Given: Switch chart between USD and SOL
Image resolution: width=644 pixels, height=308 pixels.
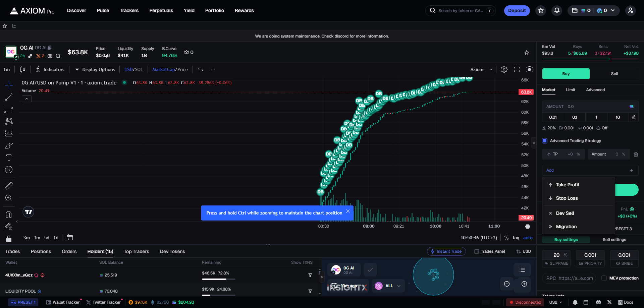Looking at the screenshot, I should (x=133, y=69).
